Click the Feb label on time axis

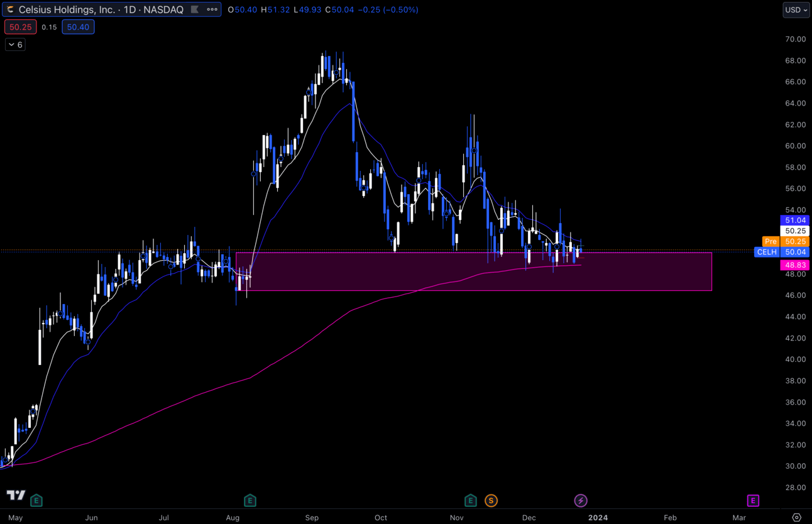[670, 518]
